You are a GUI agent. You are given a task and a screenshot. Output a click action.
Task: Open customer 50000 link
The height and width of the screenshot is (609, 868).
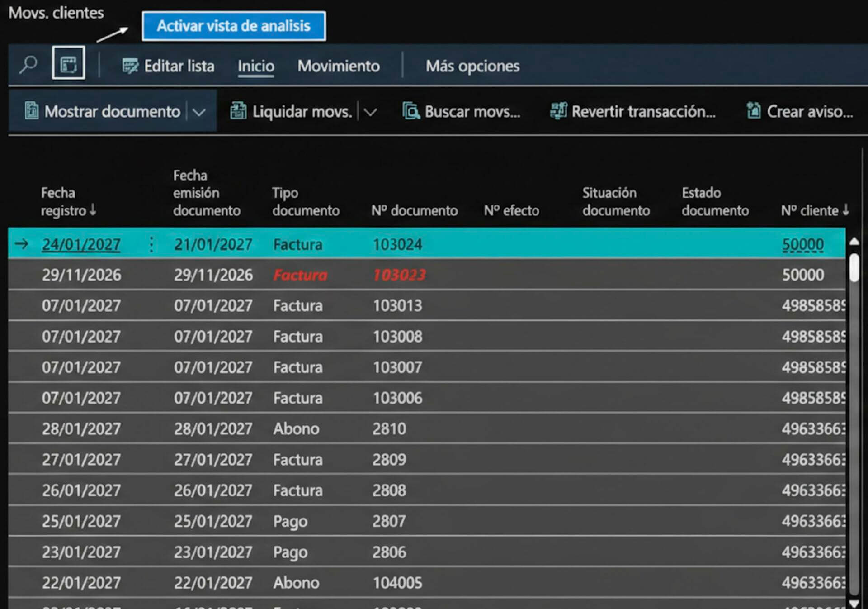pyautogui.click(x=802, y=244)
